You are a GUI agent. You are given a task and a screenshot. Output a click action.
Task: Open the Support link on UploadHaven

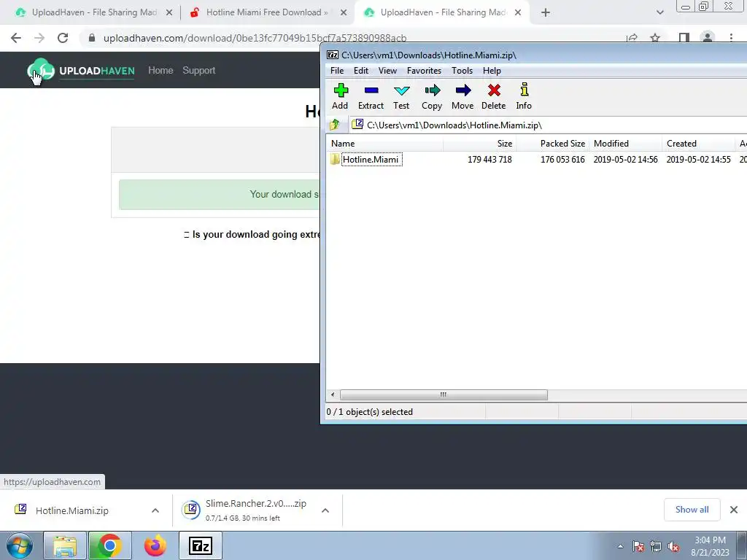pos(198,71)
